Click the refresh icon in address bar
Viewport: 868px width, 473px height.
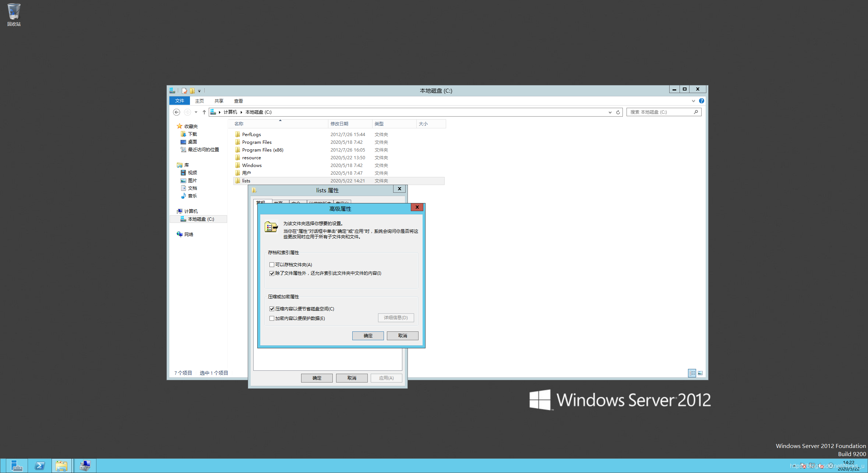click(x=618, y=112)
